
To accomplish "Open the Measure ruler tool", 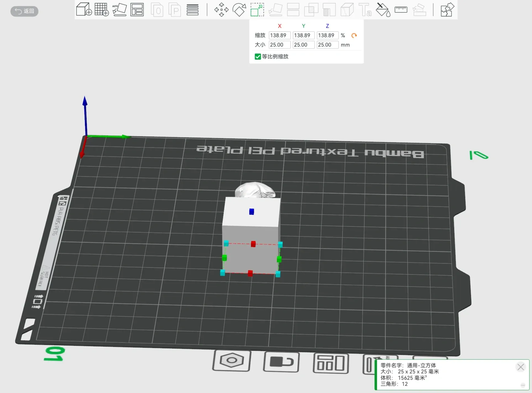I will tap(401, 10).
